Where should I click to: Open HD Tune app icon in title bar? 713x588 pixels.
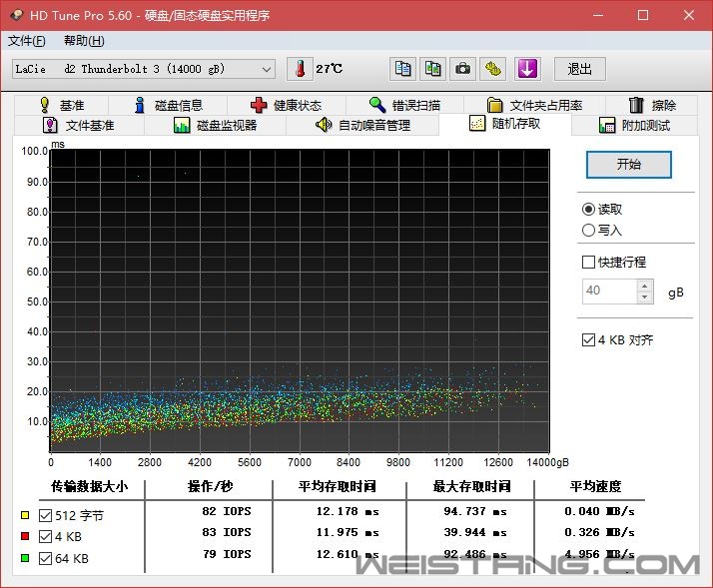click(17, 15)
